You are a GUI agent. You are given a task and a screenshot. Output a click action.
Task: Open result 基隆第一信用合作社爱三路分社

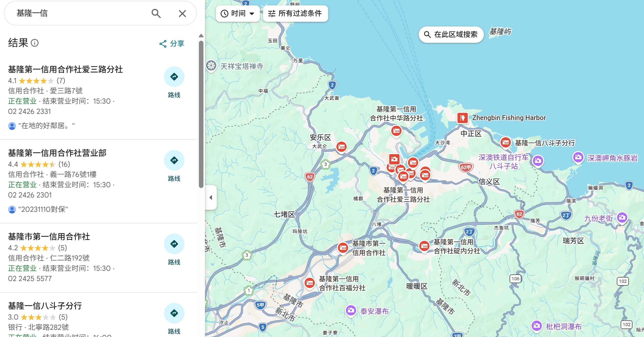pos(65,69)
